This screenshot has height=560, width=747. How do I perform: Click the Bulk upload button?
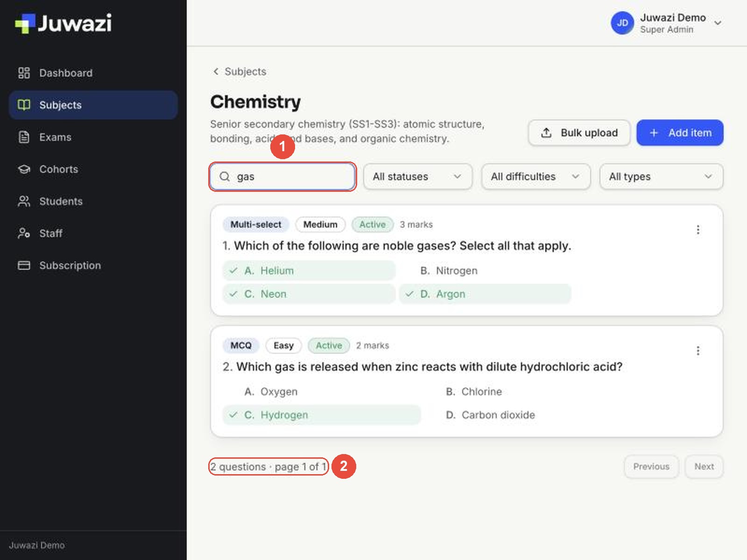[579, 133]
